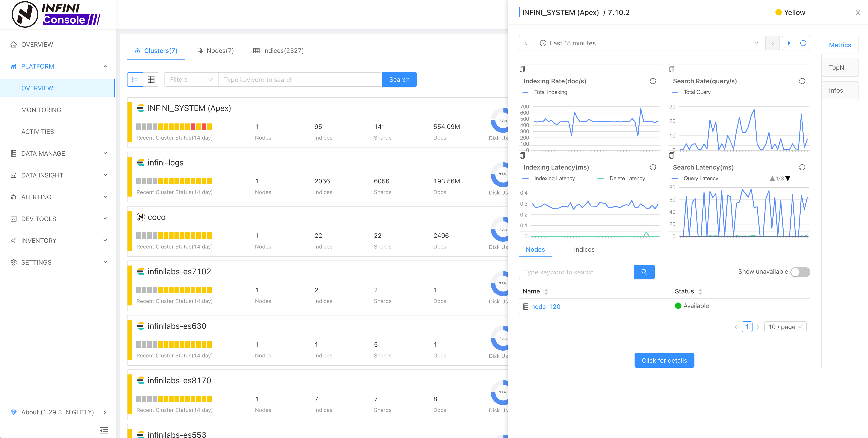Click red segment in INFINI_SYSTEM status bar

point(193,127)
